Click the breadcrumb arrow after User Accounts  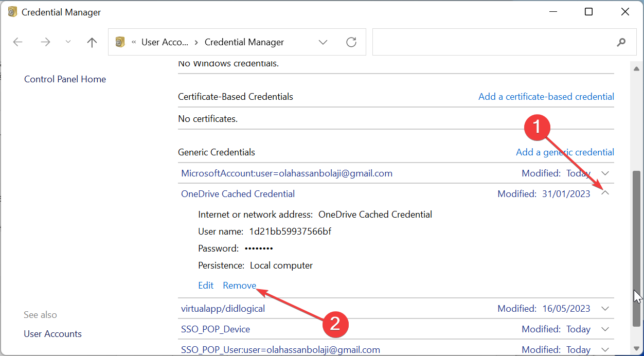(196, 42)
